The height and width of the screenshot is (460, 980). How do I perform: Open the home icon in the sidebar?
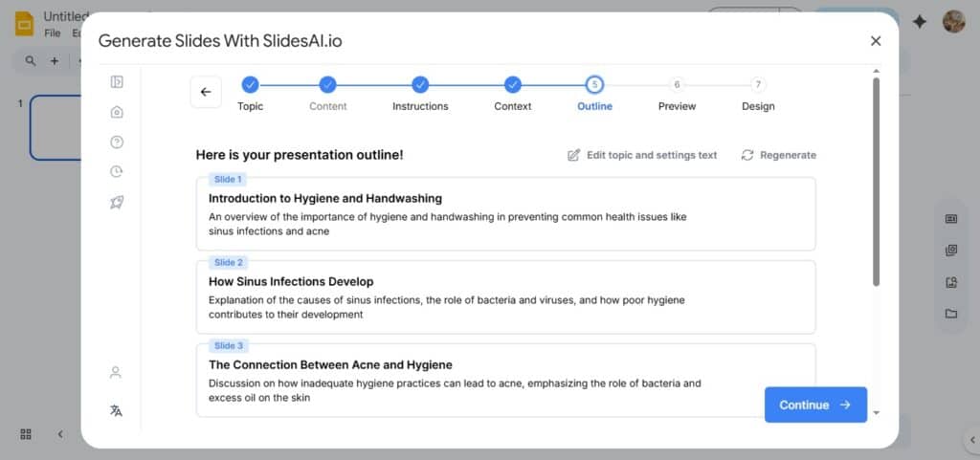(x=117, y=112)
